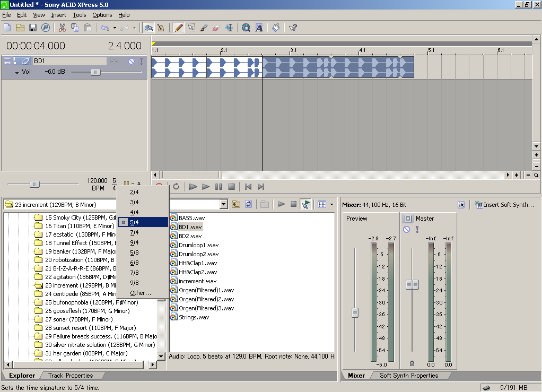Mute the Master bus in mixer
This screenshot has width=542, height=392.
coord(406,229)
